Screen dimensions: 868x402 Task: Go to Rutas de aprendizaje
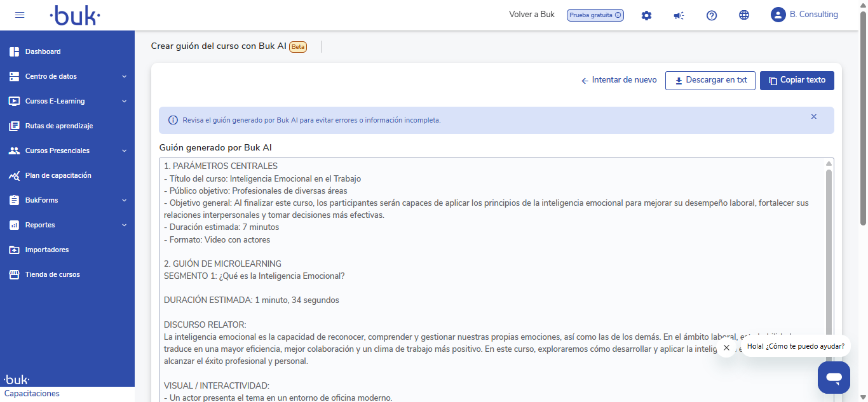[x=58, y=126]
